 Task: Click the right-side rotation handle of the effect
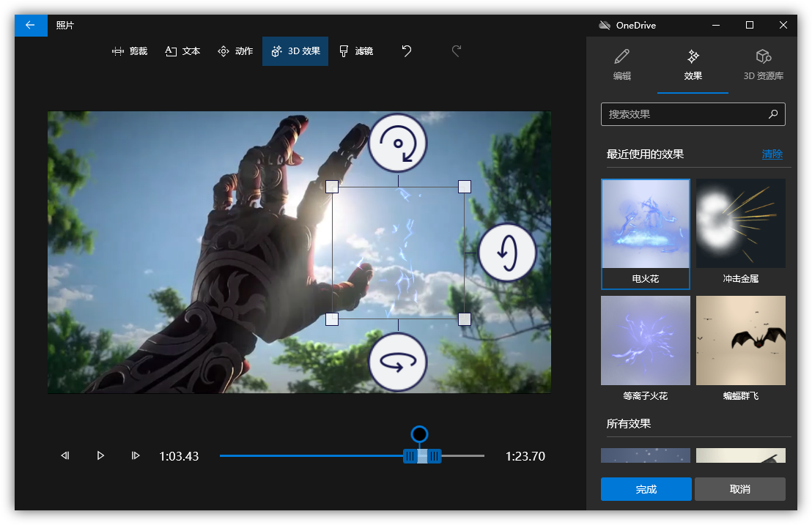point(507,253)
